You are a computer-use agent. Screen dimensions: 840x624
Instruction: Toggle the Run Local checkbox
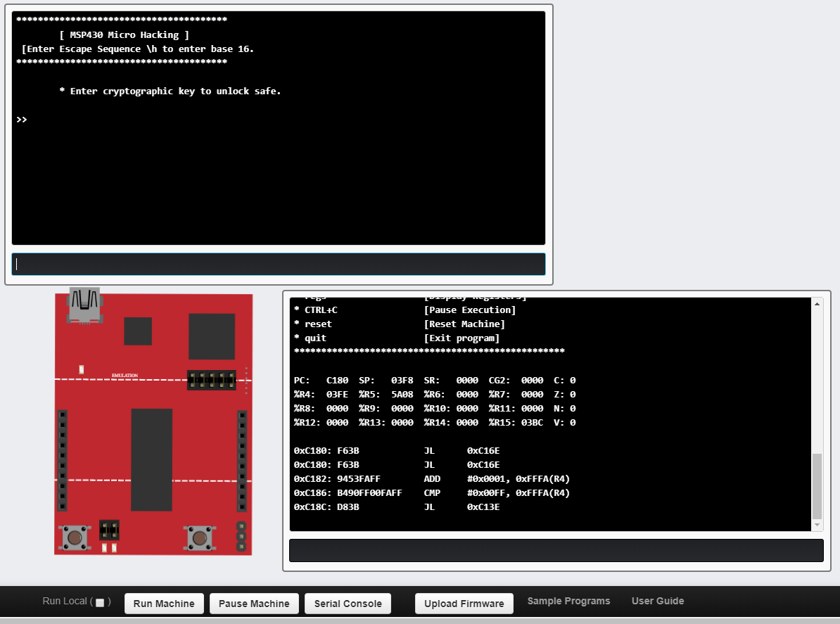coord(100,603)
